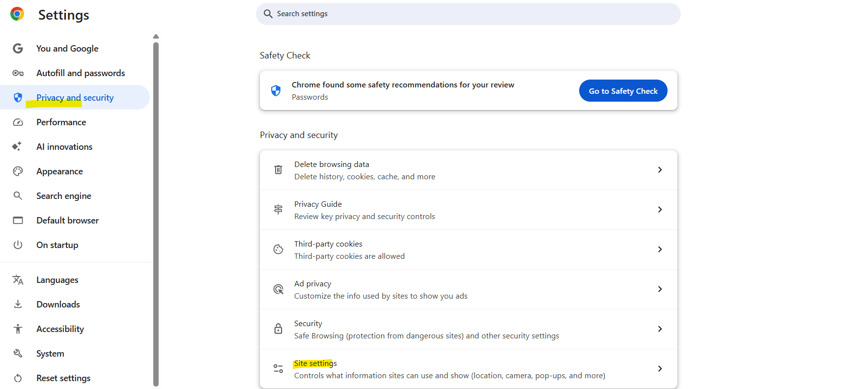
Task: Open Privacy Guide row title
Action: [318, 204]
